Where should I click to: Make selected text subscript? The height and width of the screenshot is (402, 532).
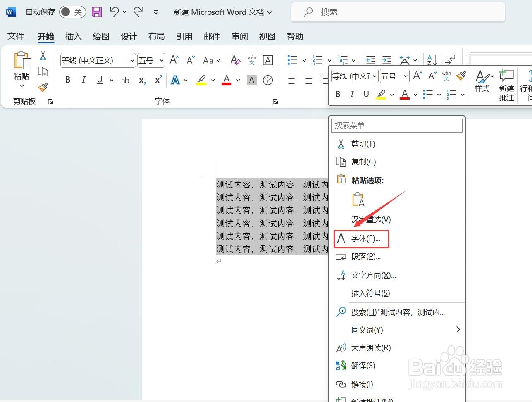(x=141, y=81)
